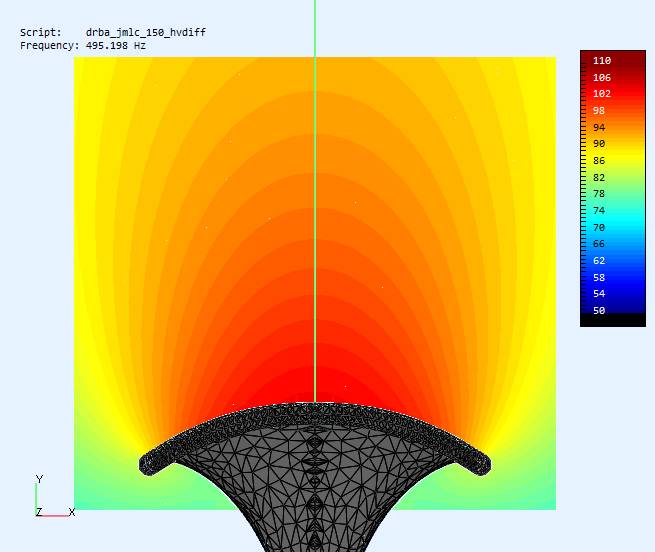Click the 70 value on color legend

[x=599, y=228]
